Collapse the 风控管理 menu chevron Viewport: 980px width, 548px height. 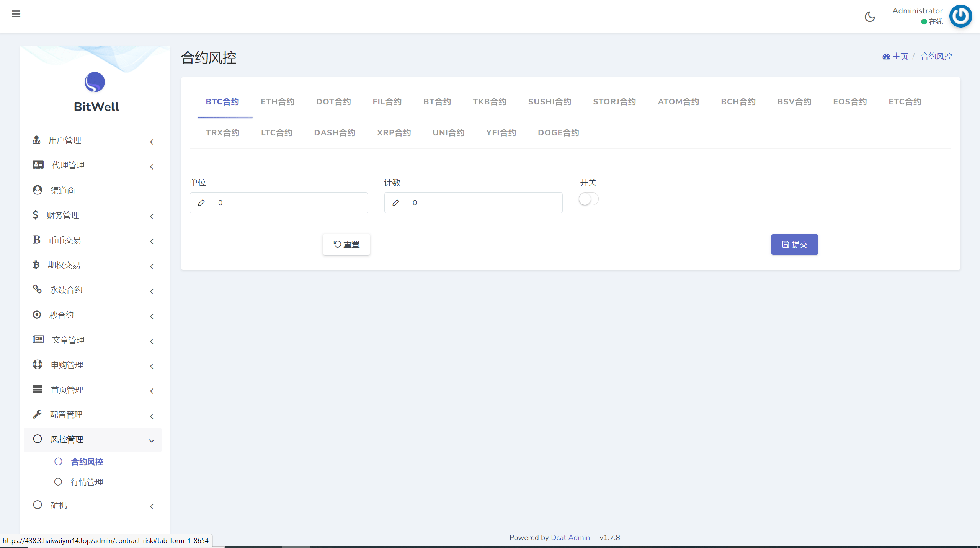(152, 441)
